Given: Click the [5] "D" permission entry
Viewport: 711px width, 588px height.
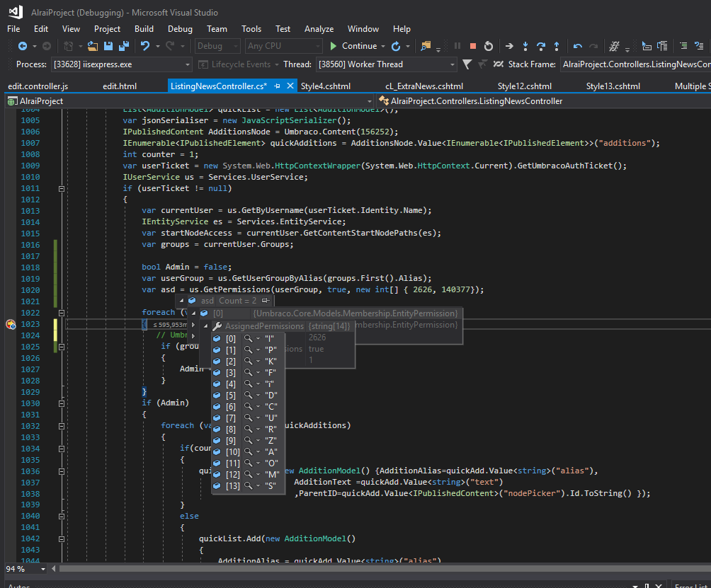Looking at the screenshot, I should 248,395.
